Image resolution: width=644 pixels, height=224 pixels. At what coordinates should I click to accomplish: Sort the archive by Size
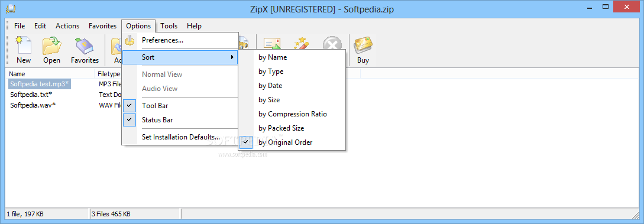292,100
